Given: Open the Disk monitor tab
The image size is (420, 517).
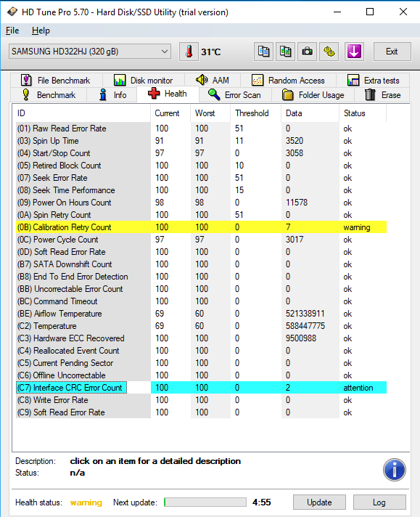Looking at the screenshot, I should pos(144,81).
